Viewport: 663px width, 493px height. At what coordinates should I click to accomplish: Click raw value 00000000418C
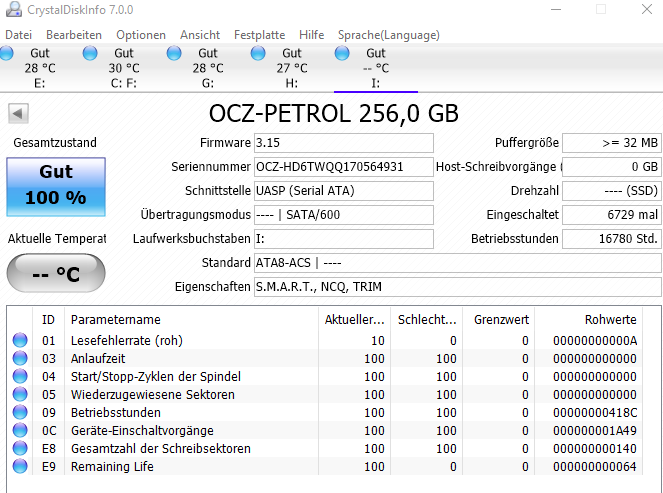[595, 413]
